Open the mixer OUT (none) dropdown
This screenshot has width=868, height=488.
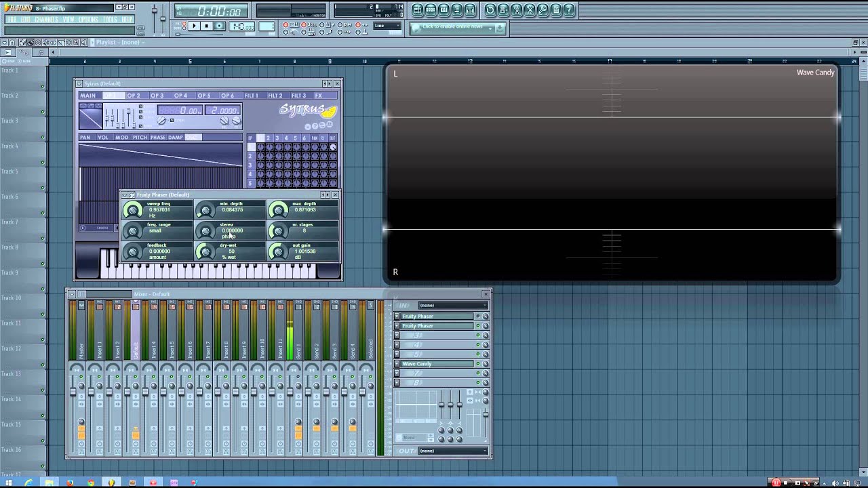point(452,451)
